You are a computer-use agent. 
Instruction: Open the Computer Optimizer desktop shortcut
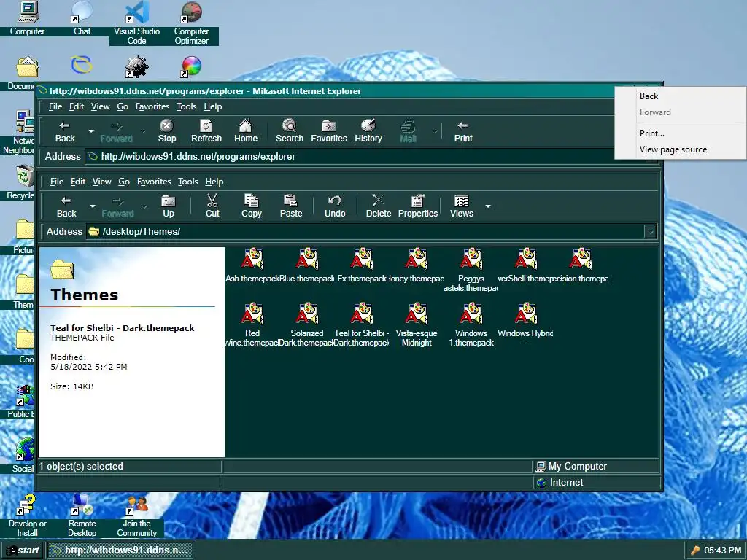pos(192,23)
